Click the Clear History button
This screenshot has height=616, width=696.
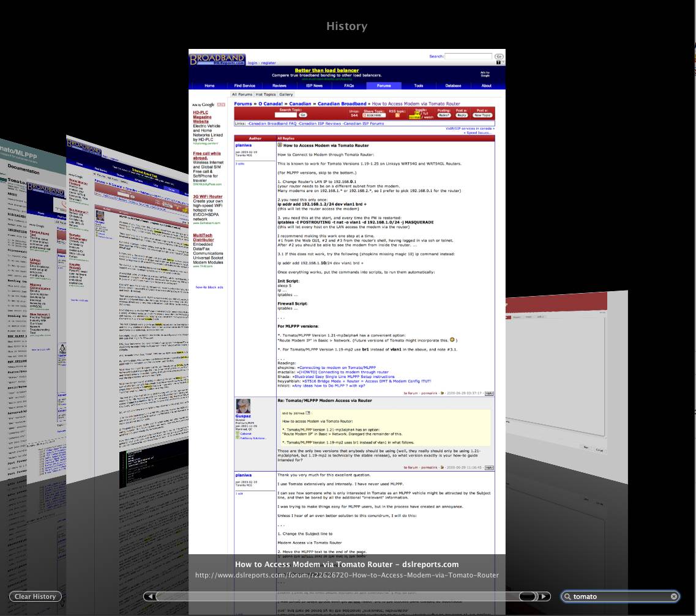(x=35, y=596)
